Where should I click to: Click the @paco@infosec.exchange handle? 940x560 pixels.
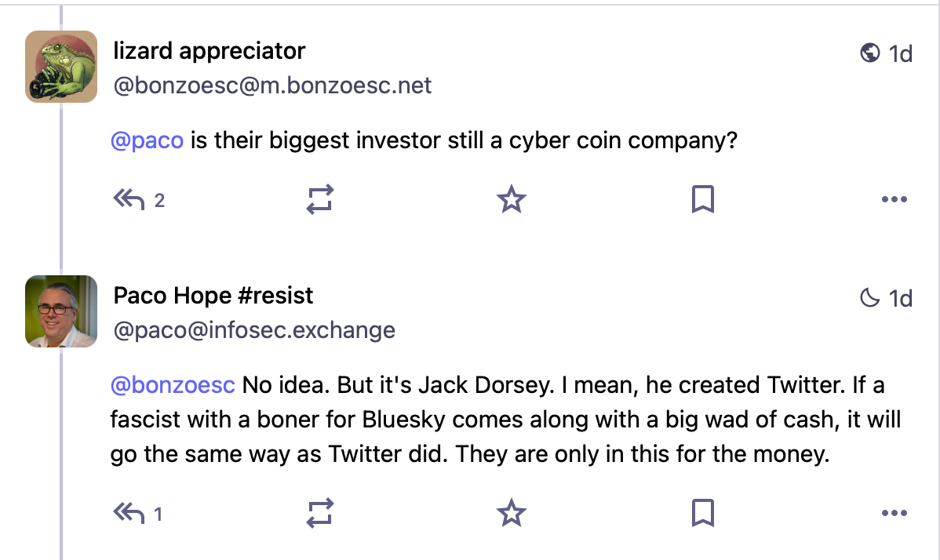pyautogui.click(x=254, y=330)
